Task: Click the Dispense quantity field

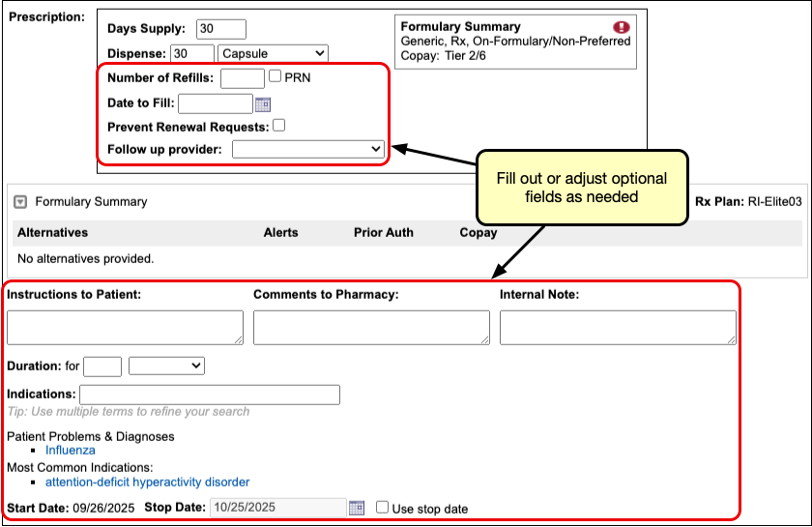Action: point(191,53)
